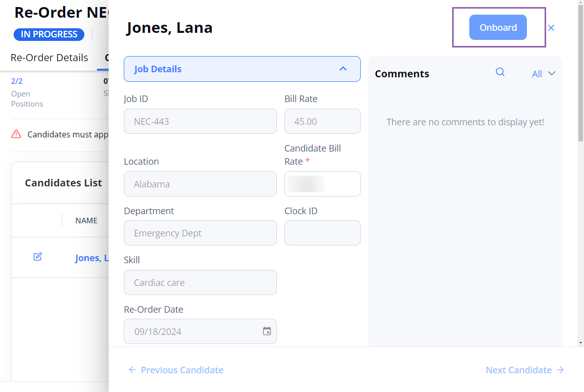
Task: Open the Re-Order Date calendar picker
Action: click(267, 331)
